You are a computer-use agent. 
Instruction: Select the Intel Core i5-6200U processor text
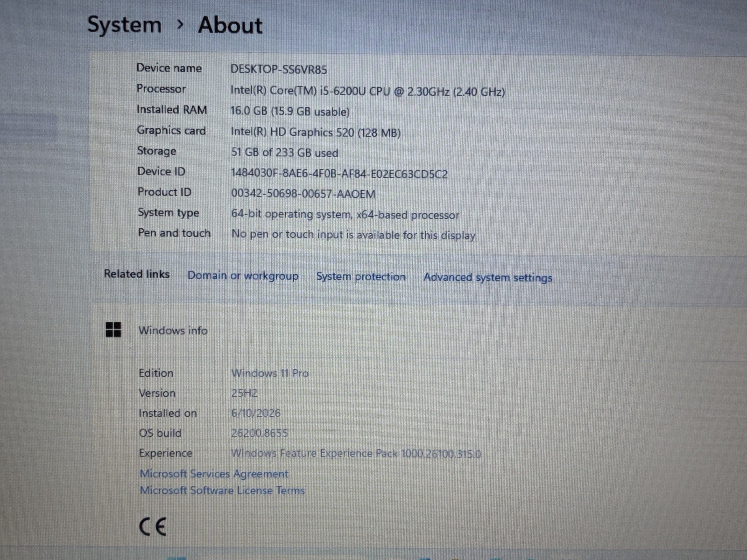pyautogui.click(x=367, y=91)
